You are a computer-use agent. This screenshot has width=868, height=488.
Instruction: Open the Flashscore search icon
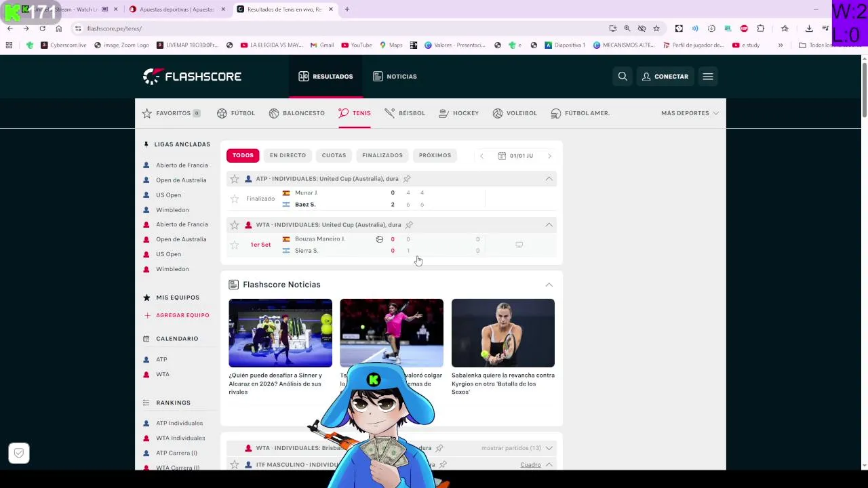(x=623, y=77)
